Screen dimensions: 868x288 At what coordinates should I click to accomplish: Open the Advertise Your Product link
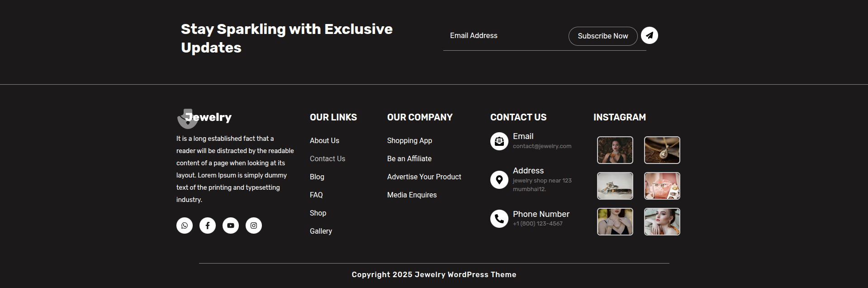tap(424, 177)
